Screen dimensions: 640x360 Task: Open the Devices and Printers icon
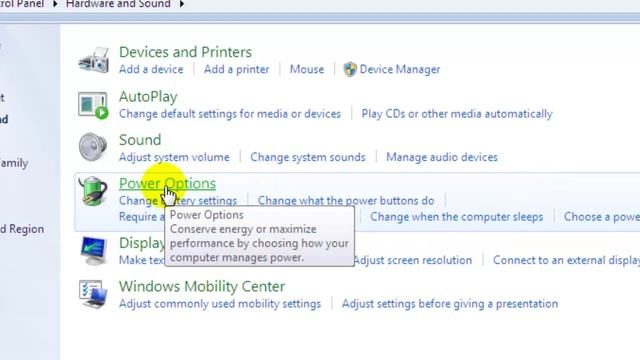[94, 60]
